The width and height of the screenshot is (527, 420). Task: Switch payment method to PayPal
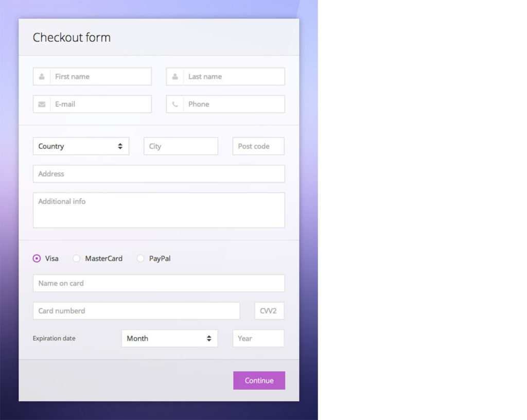[x=140, y=258]
